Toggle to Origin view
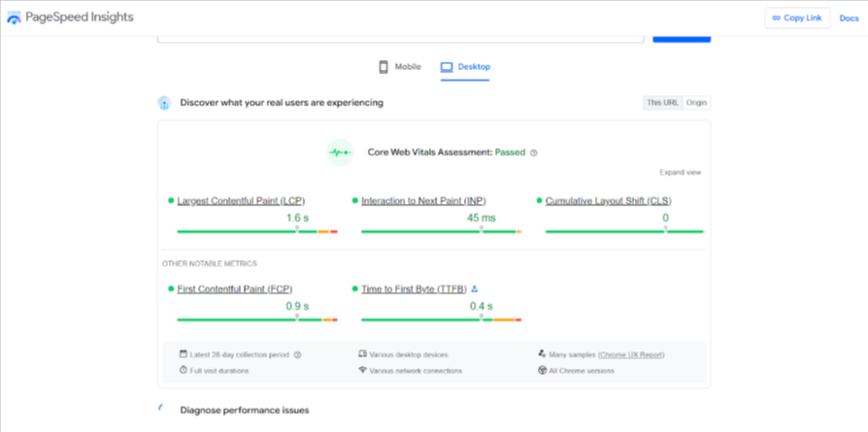Image resolution: width=868 pixels, height=432 pixels. click(696, 103)
